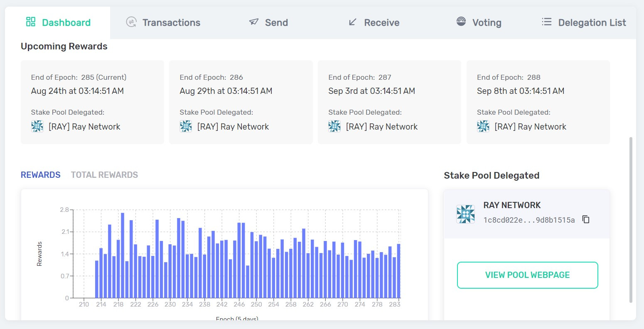Click the Voting half-circle icon
The image size is (644, 329).
tap(461, 22)
